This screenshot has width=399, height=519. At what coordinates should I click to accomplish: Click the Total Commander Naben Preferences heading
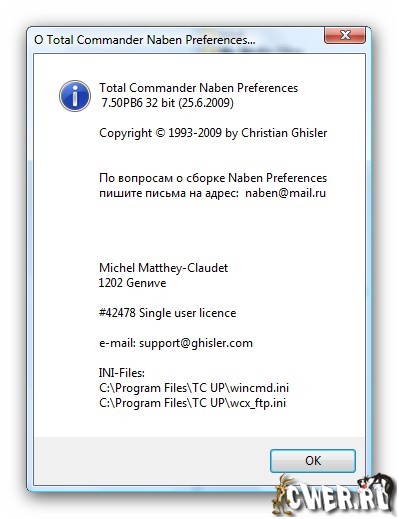pyautogui.click(x=198, y=88)
